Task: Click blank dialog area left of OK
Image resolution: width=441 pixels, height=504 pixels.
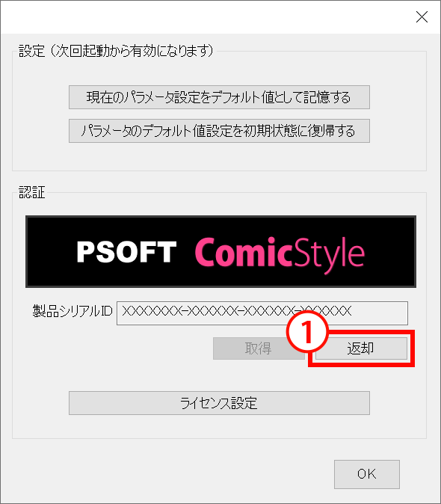Action: point(167,474)
